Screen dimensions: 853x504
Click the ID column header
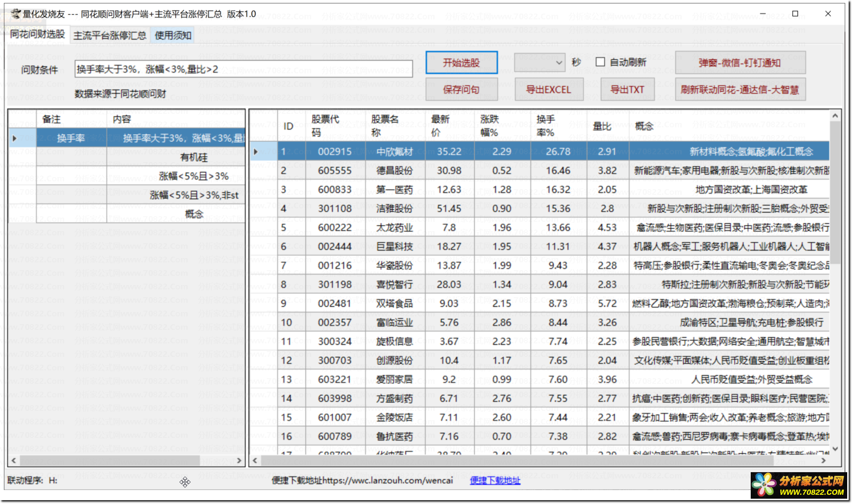(291, 126)
